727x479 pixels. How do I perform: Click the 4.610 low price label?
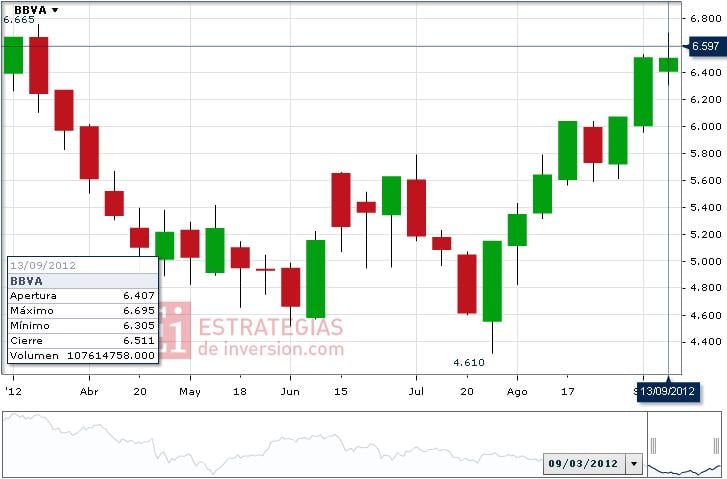(469, 363)
